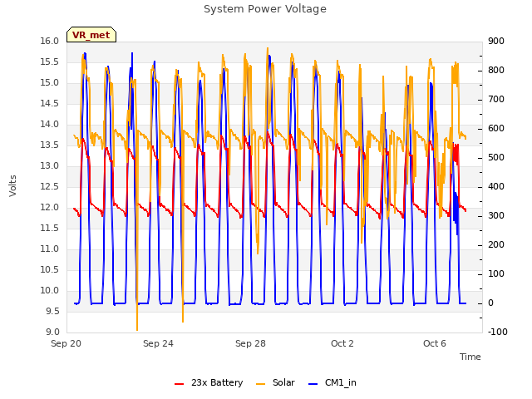The width and height of the screenshot is (532, 399).
Task: Click the blue CM1_in legend swatch
Action: [x=313, y=384]
